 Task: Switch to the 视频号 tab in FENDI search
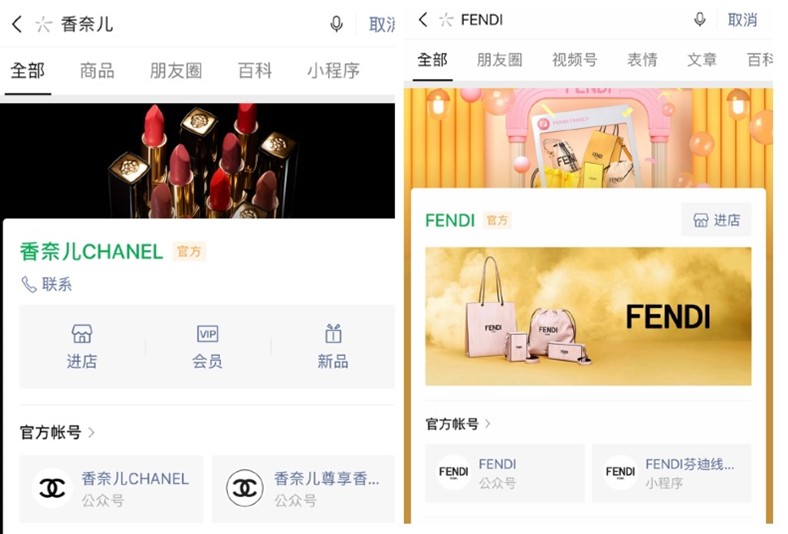[x=574, y=60]
